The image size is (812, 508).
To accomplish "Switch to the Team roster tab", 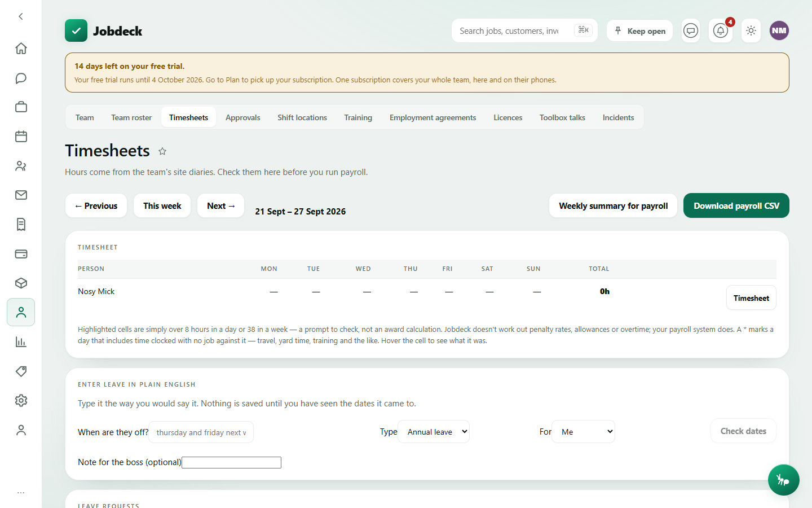I will (x=131, y=117).
